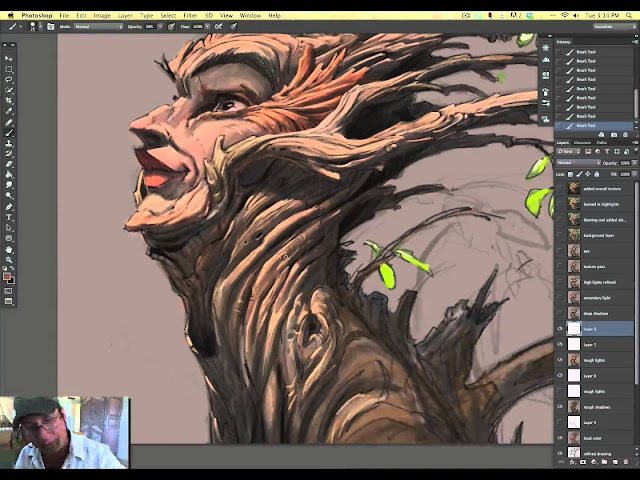Select the Quick Selection tool
This screenshot has height=480, width=640.
(x=9, y=90)
